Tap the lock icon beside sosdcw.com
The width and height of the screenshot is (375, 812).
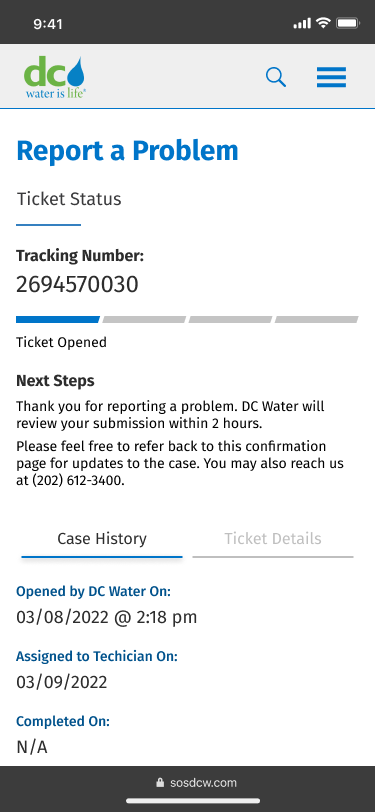tap(160, 782)
